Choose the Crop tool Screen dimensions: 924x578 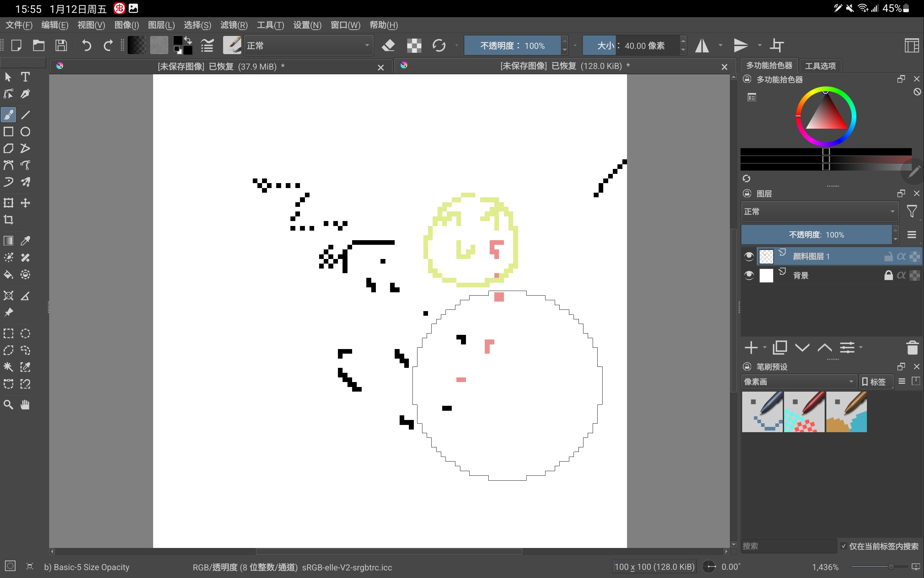click(x=8, y=220)
